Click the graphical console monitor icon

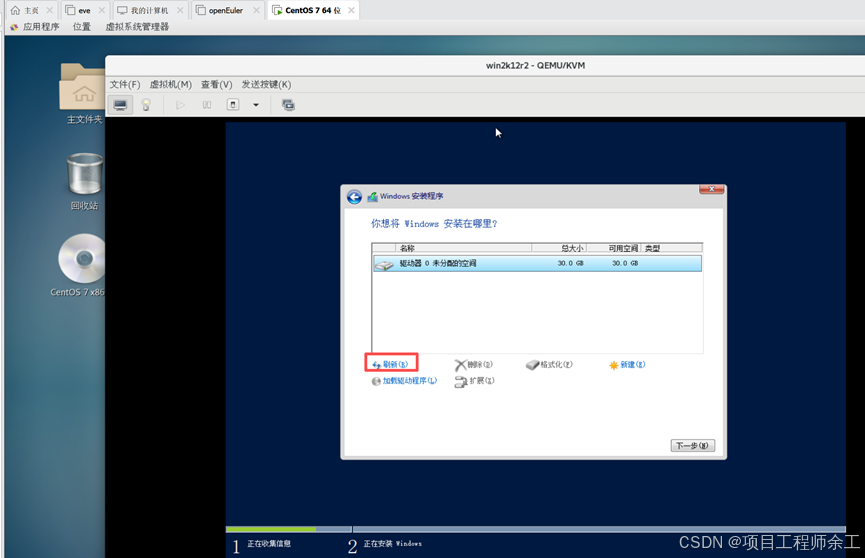(x=120, y=105)
